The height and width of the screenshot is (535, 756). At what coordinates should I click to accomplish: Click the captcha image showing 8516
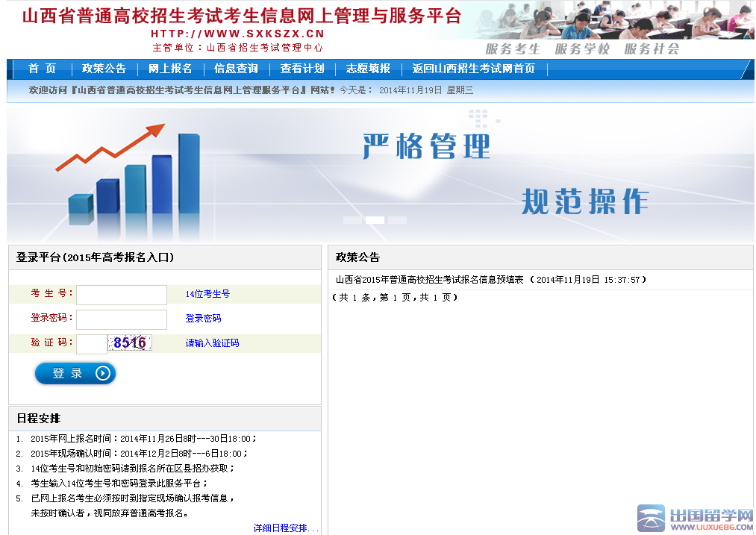click(130, 343)
